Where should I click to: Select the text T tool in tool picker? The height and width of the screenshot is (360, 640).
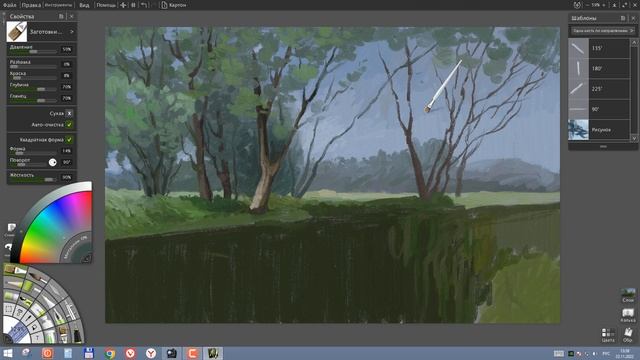37,338
